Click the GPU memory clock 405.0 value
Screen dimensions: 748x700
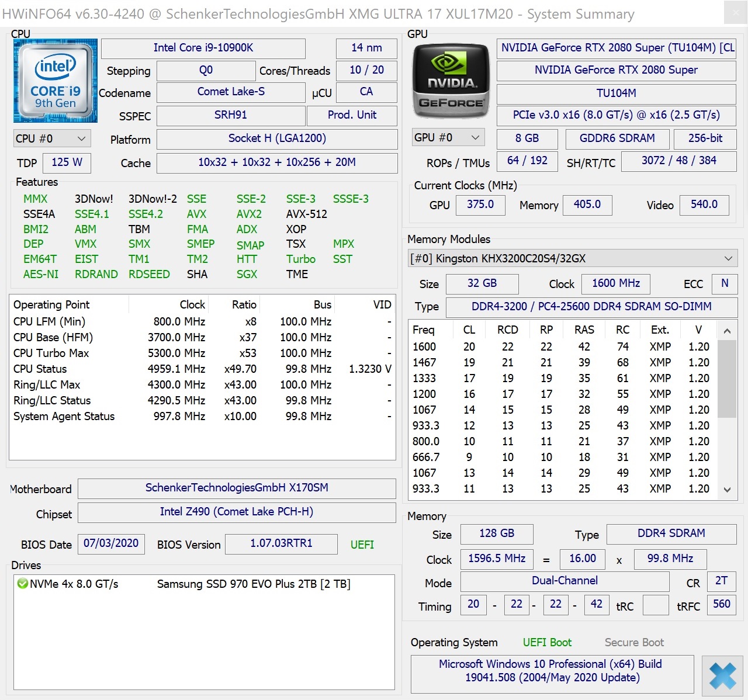(x=587, y=205)
